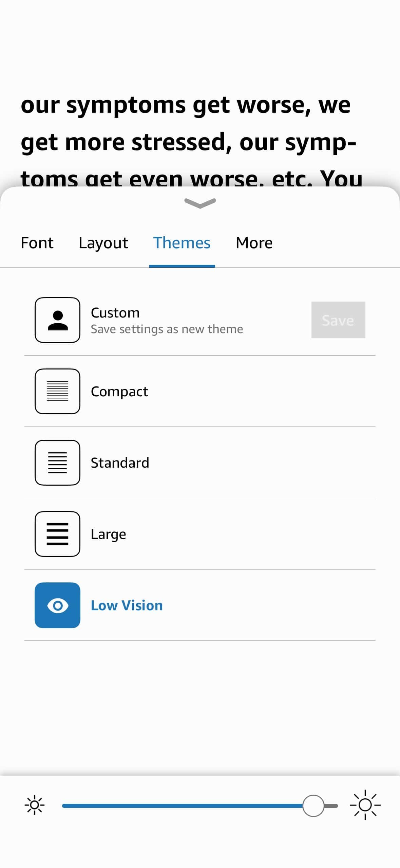The image size is (400, 868).
Task: Tap the Compact theme dense-lines icon
Action: [x=57, y=391]
